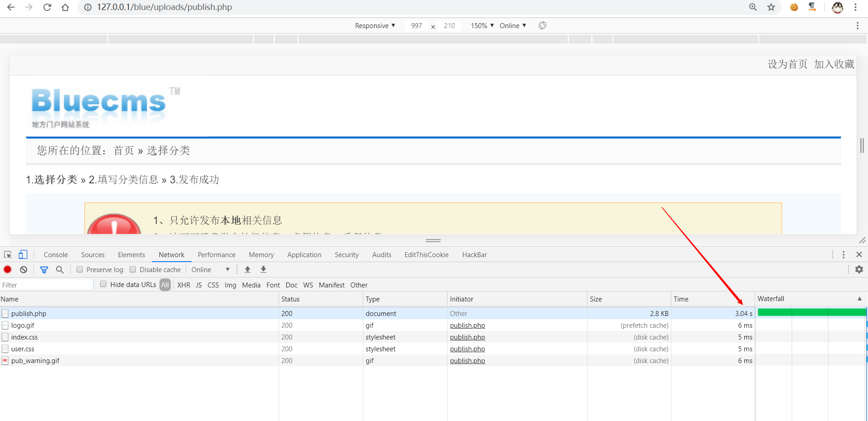Screen dimensions: 868x421
Task: Open the Performance tab
Action: pyautogui.click(x=217, y=255)
